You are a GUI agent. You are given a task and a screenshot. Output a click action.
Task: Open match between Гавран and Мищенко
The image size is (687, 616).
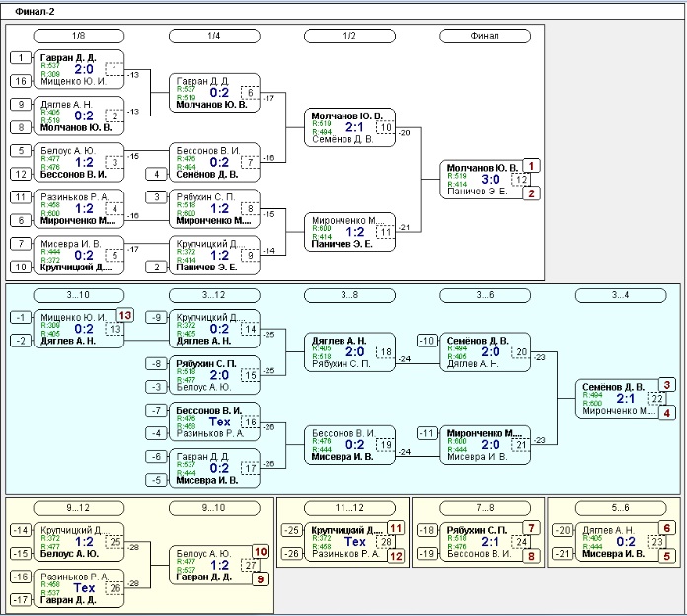[x=79, y=69]
